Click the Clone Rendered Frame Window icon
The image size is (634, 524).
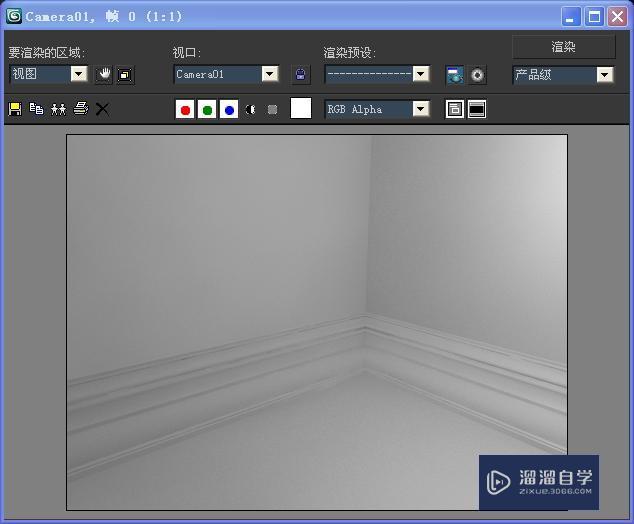tap(58, 109)
